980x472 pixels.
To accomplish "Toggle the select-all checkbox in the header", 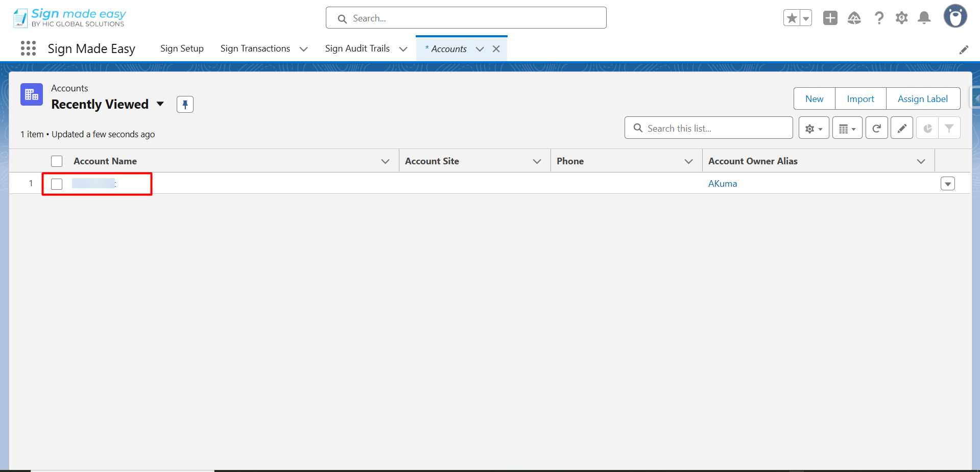I will click(x=56, y=161).
